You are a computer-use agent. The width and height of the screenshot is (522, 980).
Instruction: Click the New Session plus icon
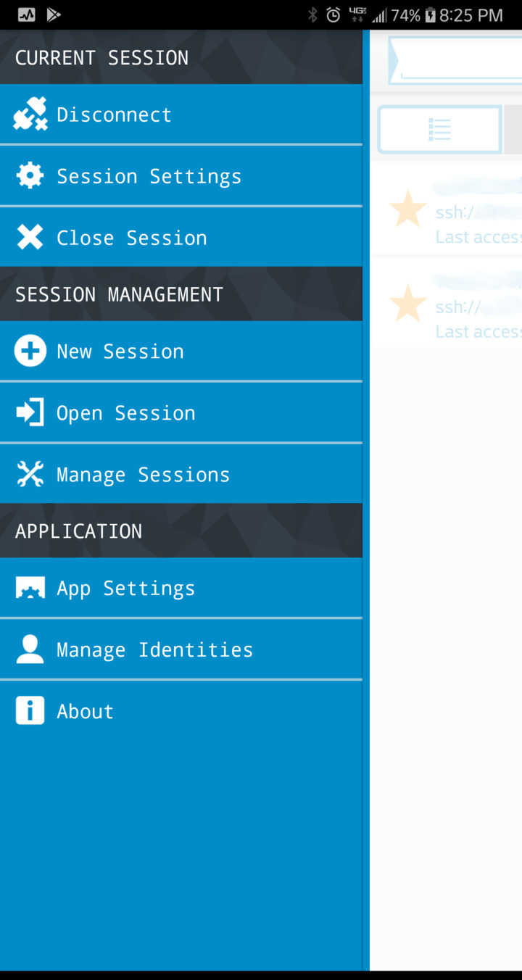click(x=30, y=351)
